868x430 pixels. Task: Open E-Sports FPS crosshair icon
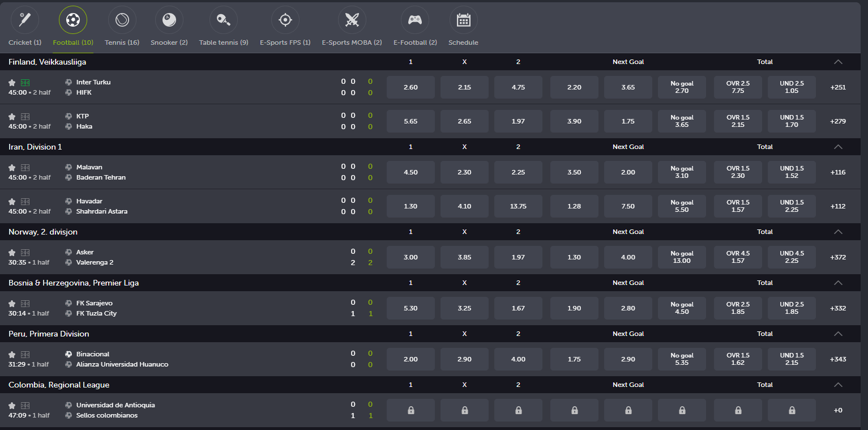click(285, 20)
